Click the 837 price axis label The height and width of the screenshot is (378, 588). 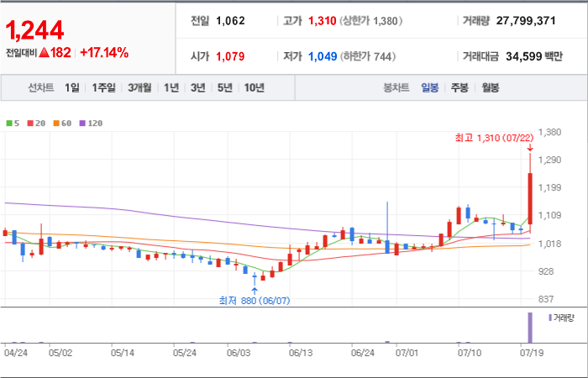pos(546,299)
